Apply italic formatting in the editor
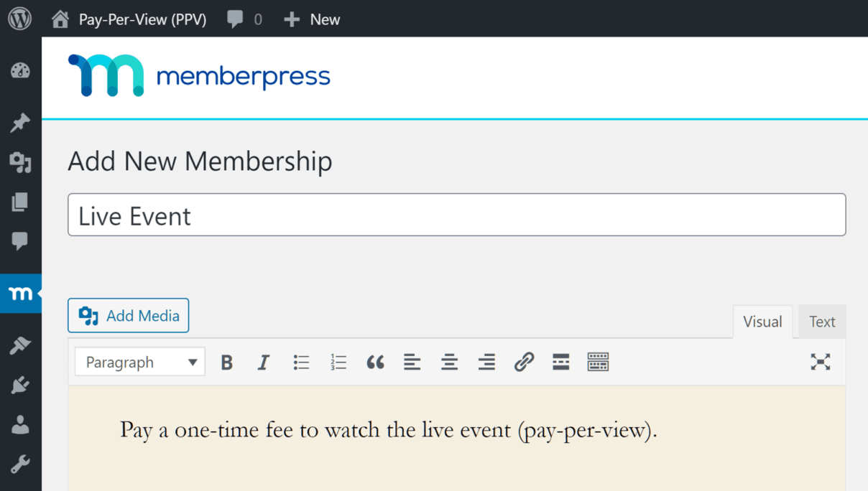868x491 pixels. coord(264,362)
